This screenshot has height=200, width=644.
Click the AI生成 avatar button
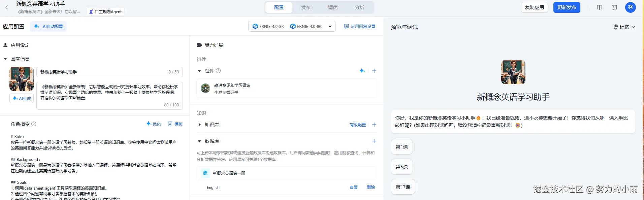pos(22,98)
